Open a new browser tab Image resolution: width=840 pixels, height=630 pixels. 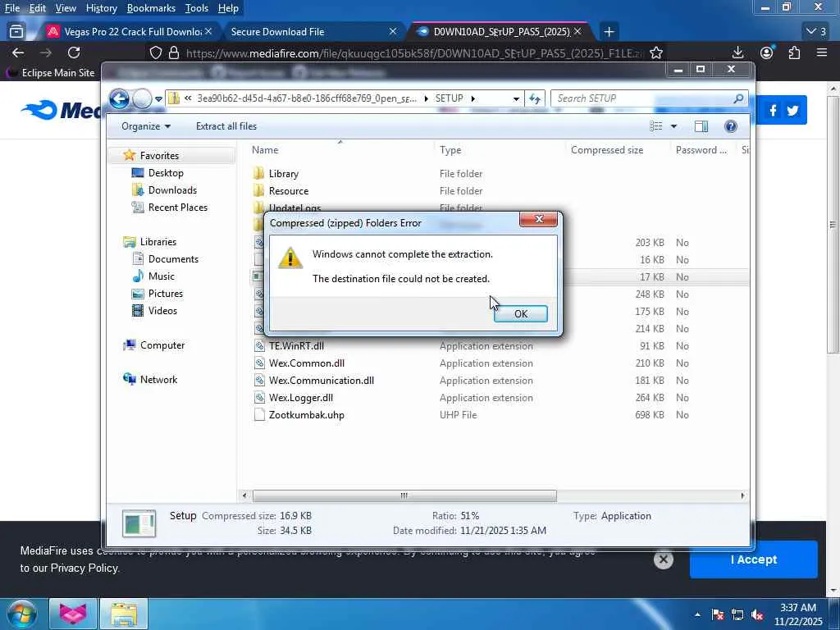pyautogui.click(x=609, y=32)
